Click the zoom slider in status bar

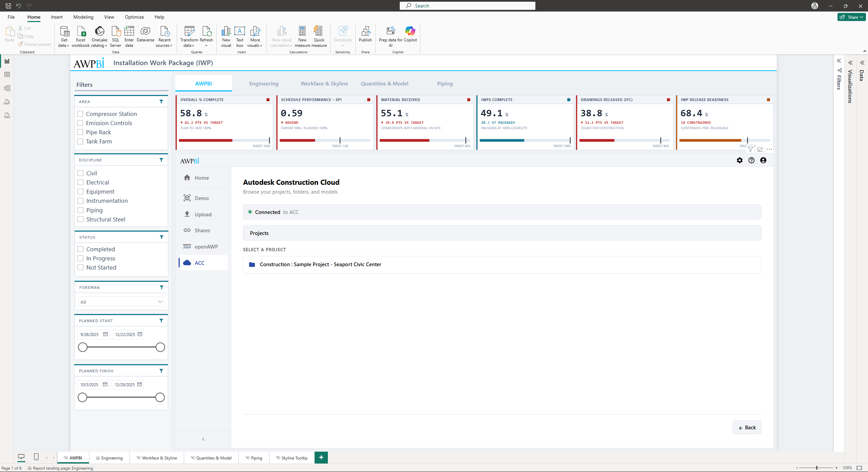click(816, 468)
